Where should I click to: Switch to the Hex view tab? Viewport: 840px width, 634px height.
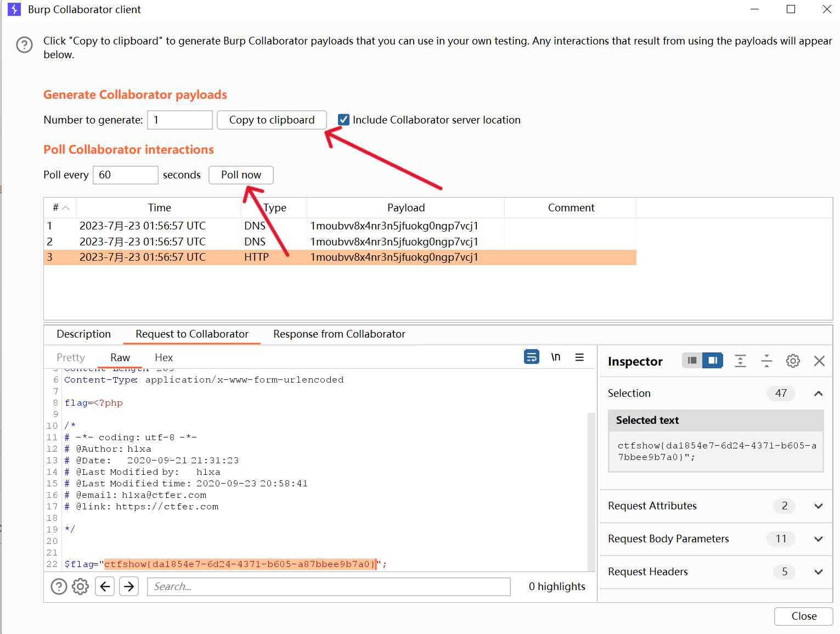(164, 357)
